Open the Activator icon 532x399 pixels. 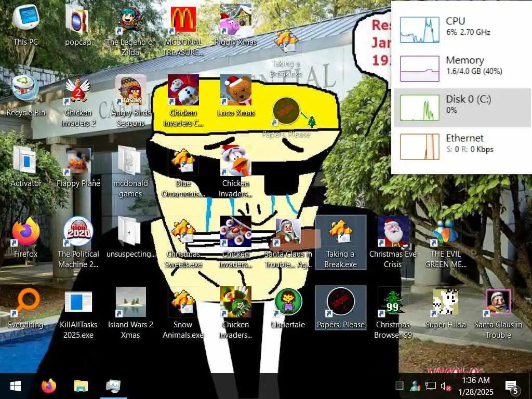click(x=26, y=167)
